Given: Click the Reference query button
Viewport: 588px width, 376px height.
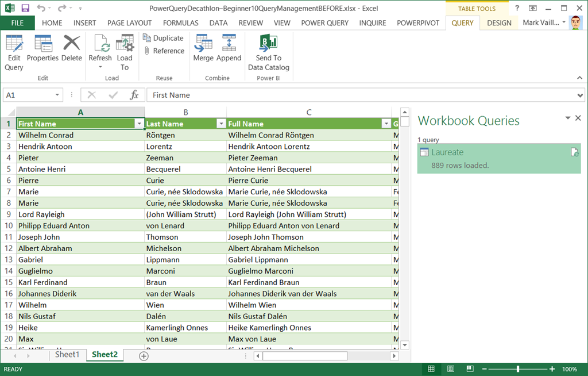Looking at the screenshot, I should [163, 51].
